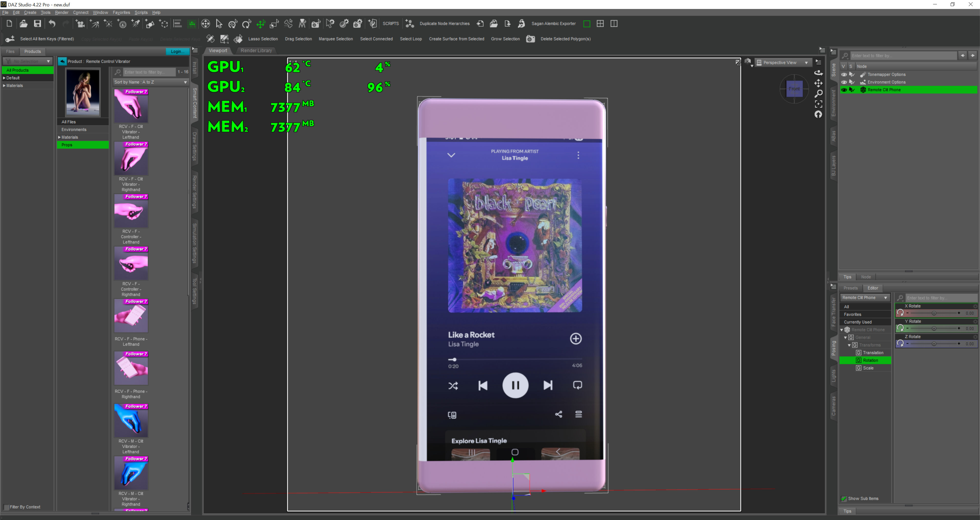The height and width of the screenshot is (520, 980).
Task: Switch to the Render Library tab
Action: [256, 51]
